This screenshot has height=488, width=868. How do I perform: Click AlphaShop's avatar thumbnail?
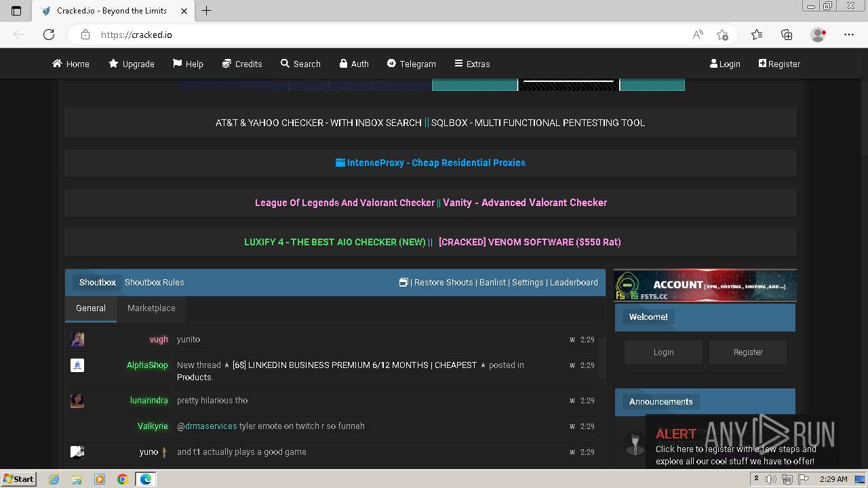[x=77, y=365]
